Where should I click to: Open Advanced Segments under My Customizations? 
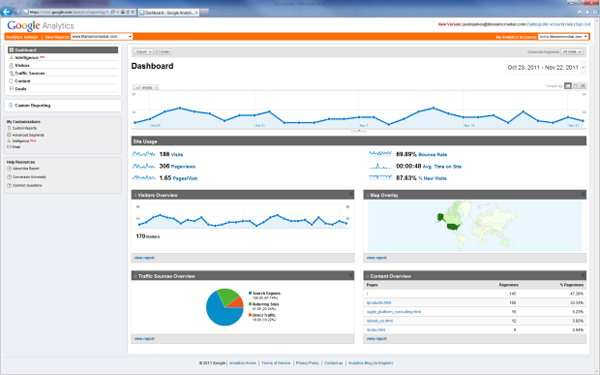point(28,135)
